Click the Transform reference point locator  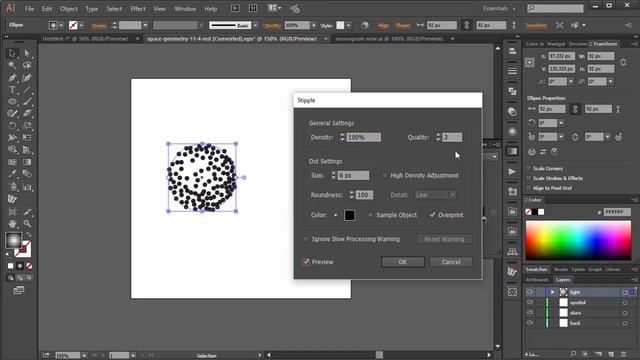[x=530, y=62]
